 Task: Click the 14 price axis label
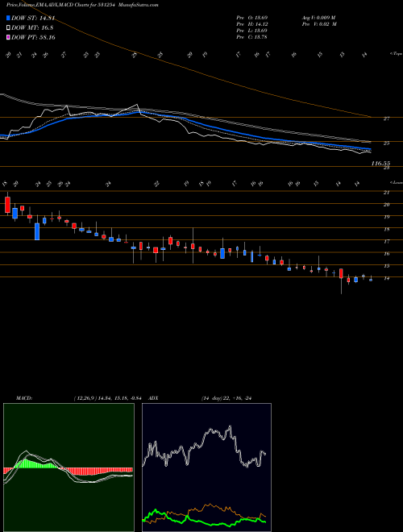click(x=386, y=279)
